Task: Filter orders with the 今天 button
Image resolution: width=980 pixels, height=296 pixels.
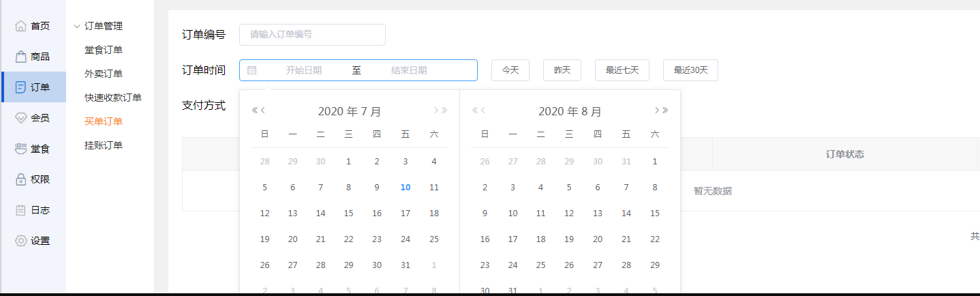Action: click(x=510, y=70)
